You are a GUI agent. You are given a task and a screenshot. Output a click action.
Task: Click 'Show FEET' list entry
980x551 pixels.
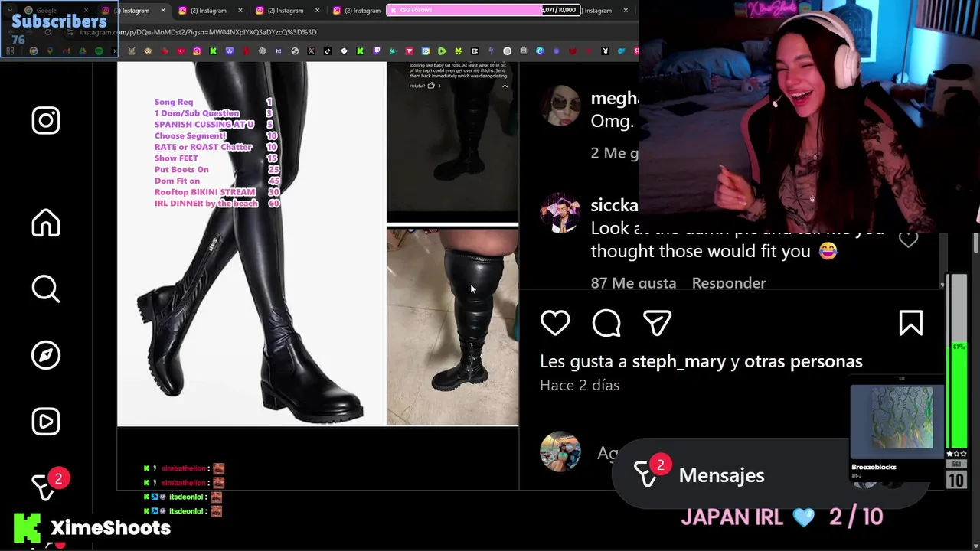tap(176, 158)
